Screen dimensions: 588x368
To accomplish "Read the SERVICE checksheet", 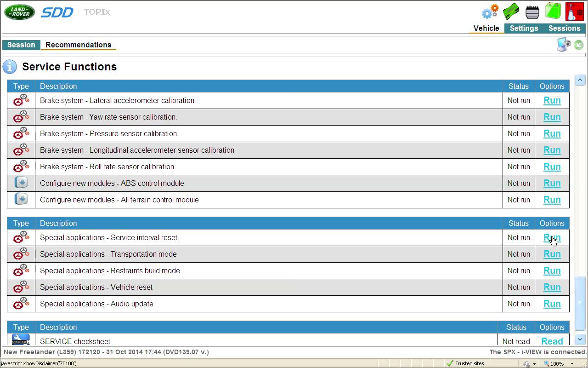I will coord(552,341).
